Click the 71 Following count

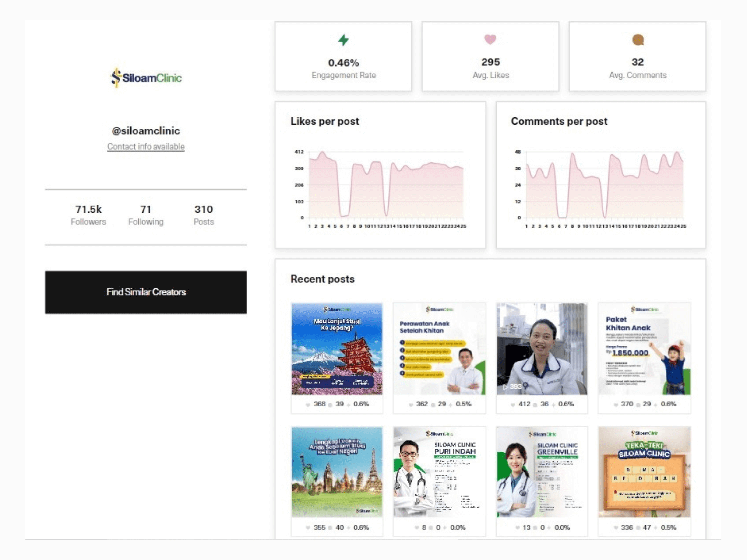[x=146, y=209]
